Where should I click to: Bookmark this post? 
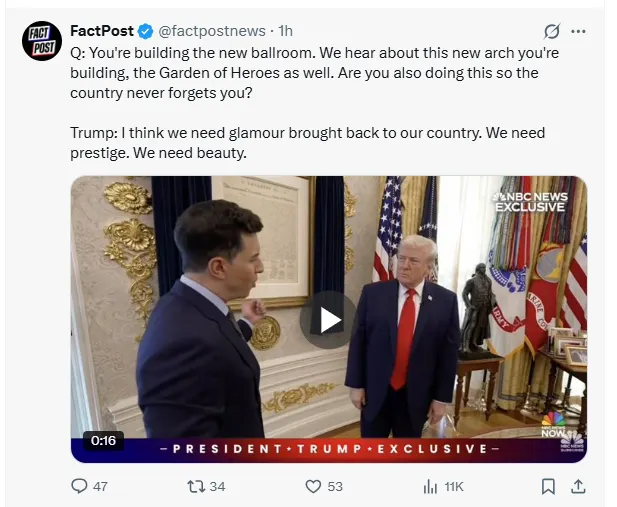click(549, 487)
